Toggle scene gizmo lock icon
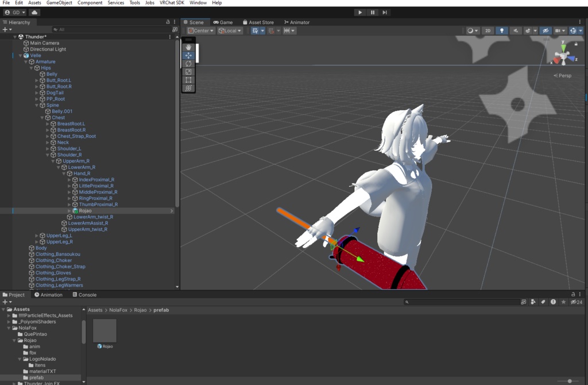This screenshot has height=385, width=588. click(576, 44)
